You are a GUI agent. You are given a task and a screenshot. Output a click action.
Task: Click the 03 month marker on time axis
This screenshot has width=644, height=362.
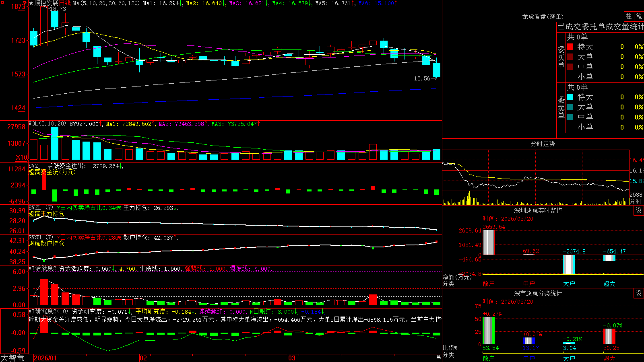[x=291, y=358]
